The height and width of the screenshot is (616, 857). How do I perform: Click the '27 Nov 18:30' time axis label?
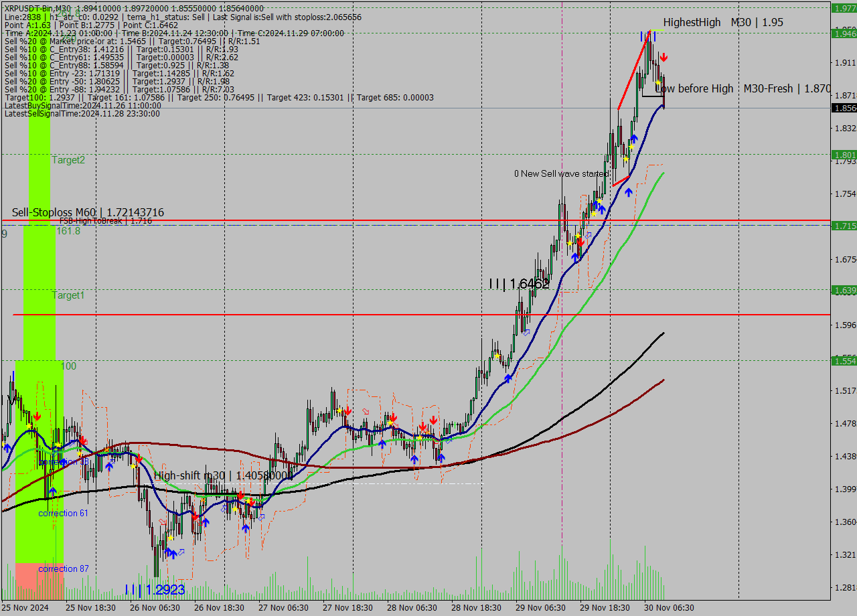(348, 608)
